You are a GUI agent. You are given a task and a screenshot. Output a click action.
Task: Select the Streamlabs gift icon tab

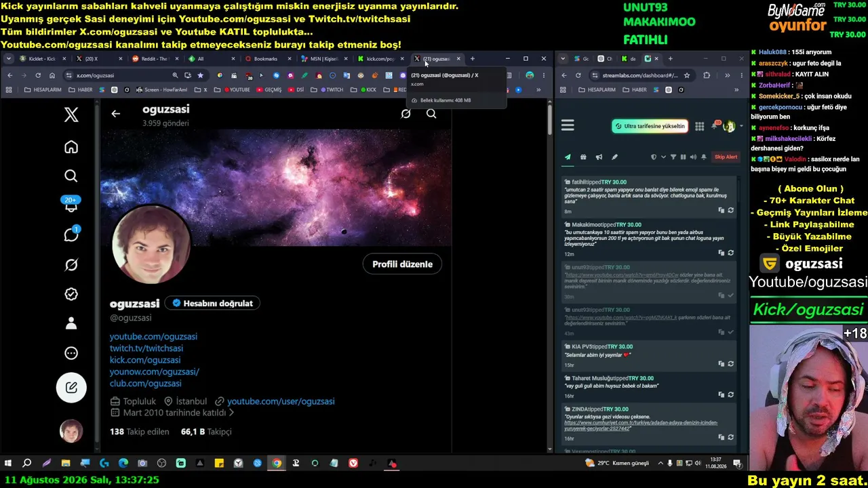(x=583, y=157)
